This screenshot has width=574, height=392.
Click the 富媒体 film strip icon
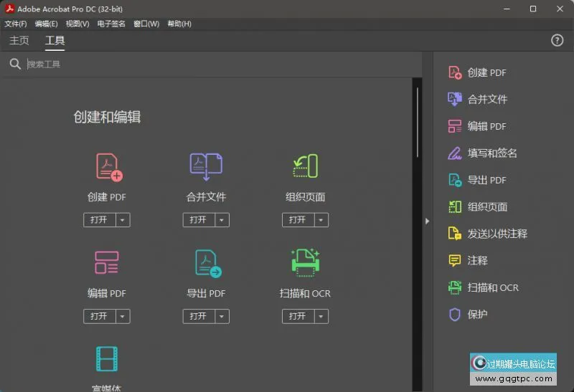(107, 359)
